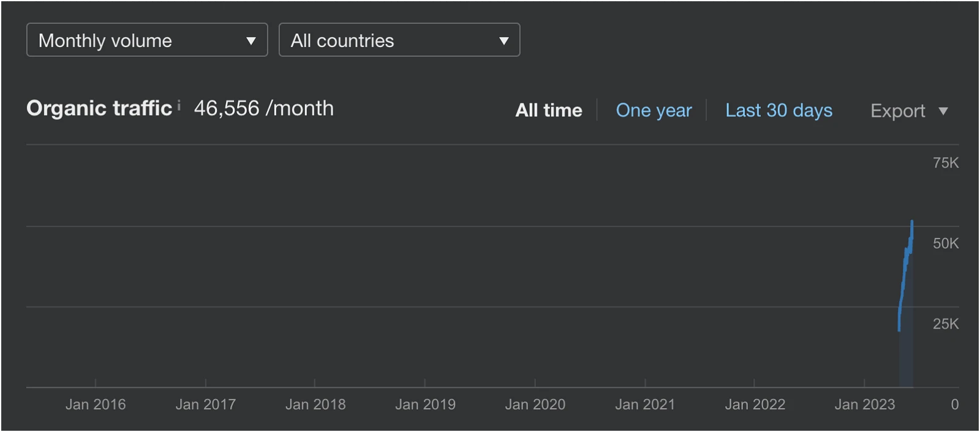This screenshot has width=980, height=432.
Task: Select the All time range tab
Action: (549, 110)
